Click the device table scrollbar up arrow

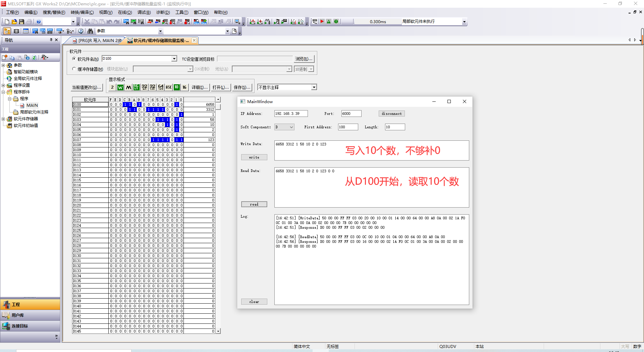(x=218, y=100)
